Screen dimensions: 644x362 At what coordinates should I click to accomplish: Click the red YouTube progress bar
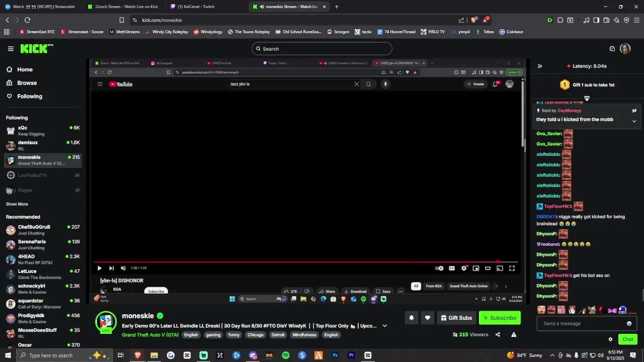click(306, 262)
